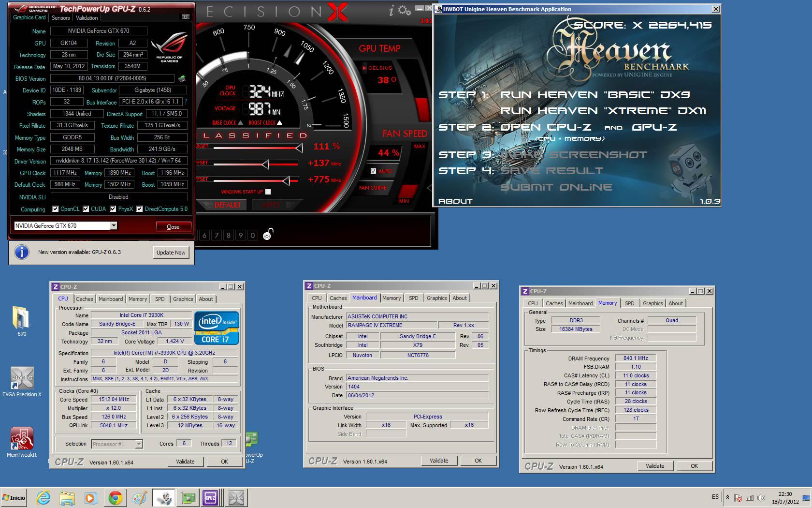The image size is (812, 508).
Task: Select profile slot 8 in Precision X
Action: coord(229,236)
